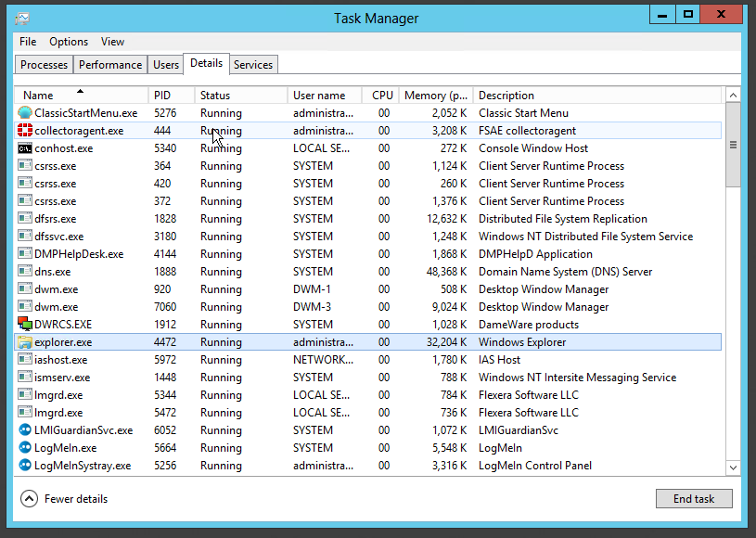Viewport: 756px width, 538px height.
Task: Select the conhost.exe console icon
Action: 25,148
